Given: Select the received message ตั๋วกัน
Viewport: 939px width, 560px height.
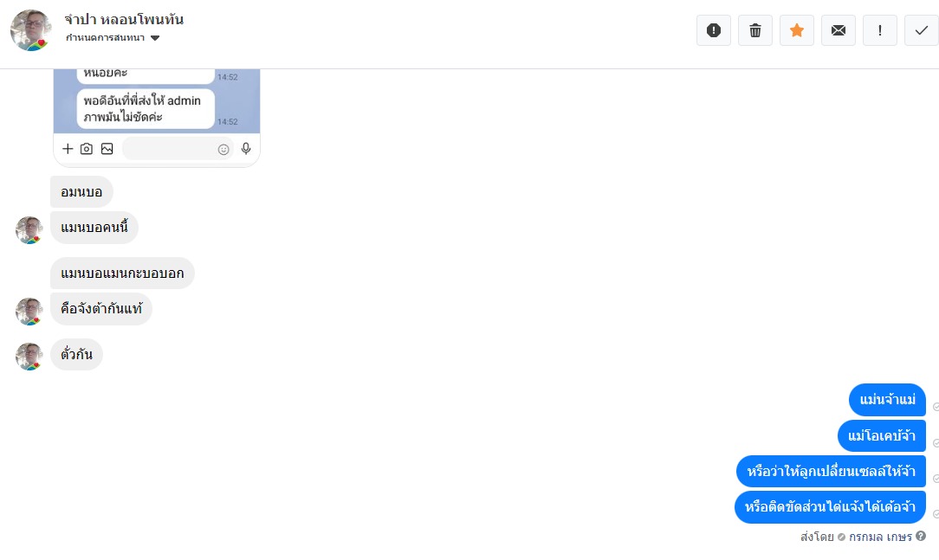Looking at the screenshot, I should pos(76,354).
